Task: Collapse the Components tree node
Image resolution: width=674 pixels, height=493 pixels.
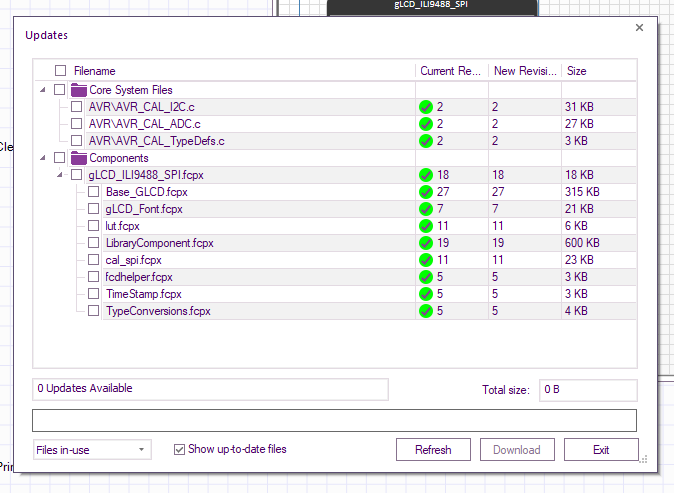Action: [x=43, y=158]
